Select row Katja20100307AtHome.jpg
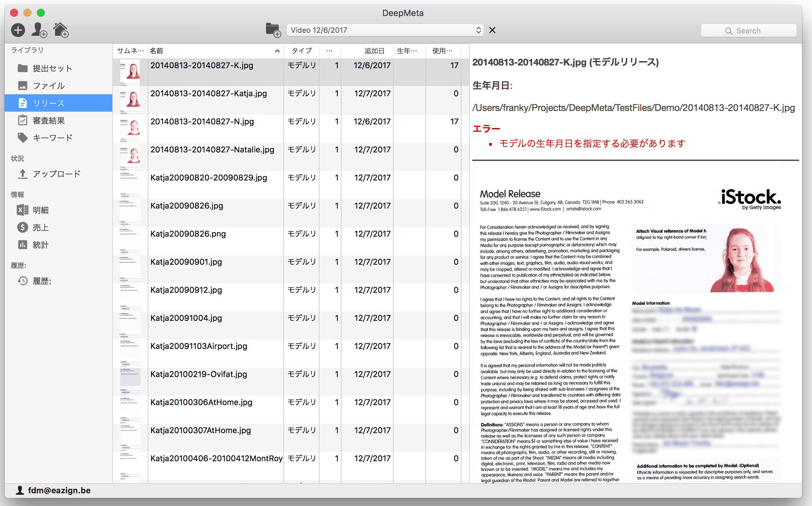 coord(290,438)
